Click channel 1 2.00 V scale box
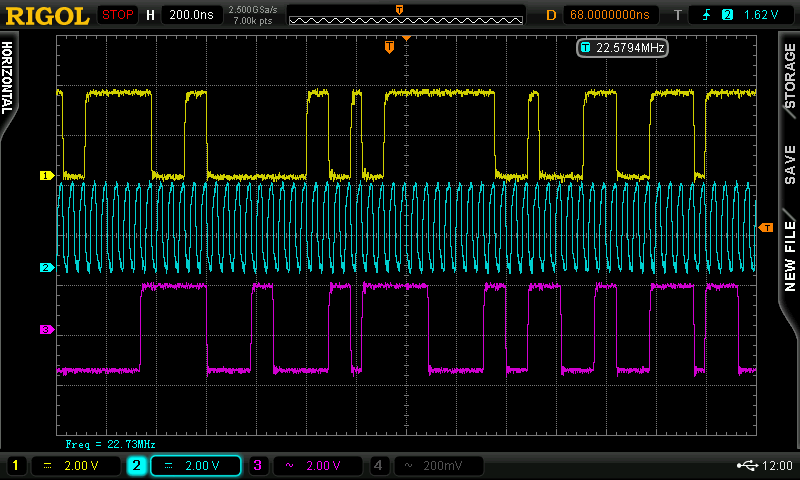The width and height of the screenshot is (800, 480). pos(76,465)
